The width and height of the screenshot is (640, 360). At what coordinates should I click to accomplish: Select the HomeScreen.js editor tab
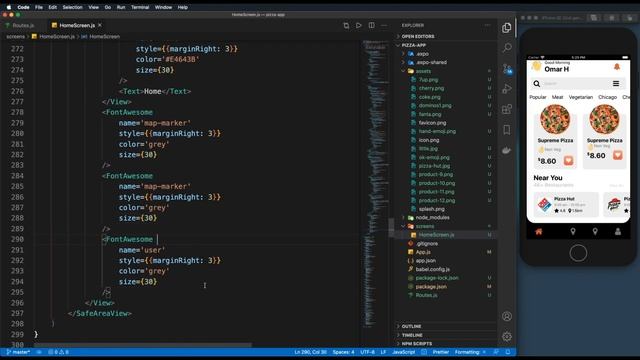[x=77, y=25]
